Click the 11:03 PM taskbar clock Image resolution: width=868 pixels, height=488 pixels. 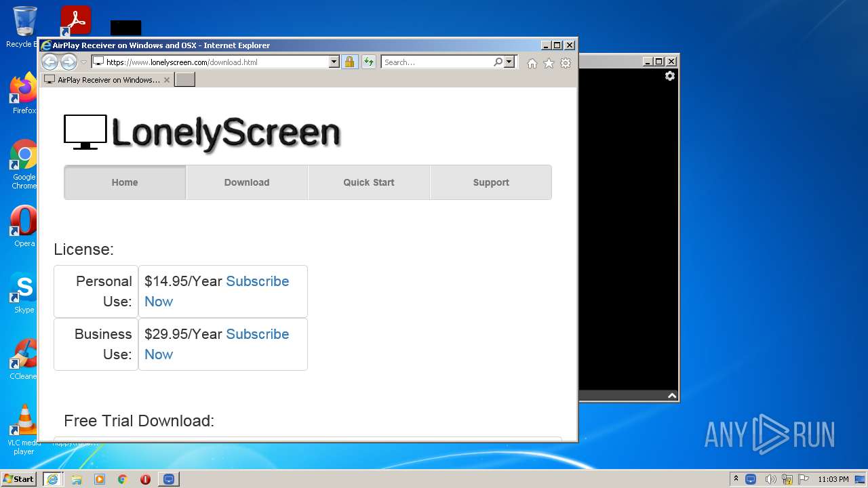(x=833, y=479)
